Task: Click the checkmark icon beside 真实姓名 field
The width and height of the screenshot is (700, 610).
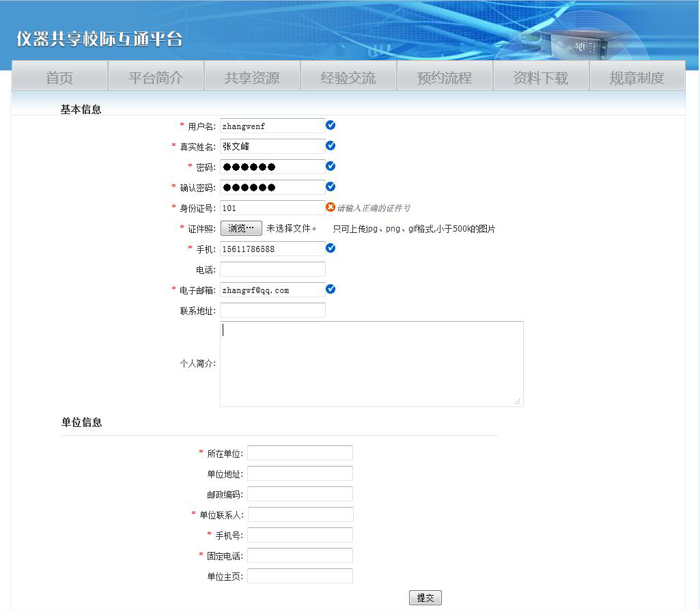Action: pos(331,145)
